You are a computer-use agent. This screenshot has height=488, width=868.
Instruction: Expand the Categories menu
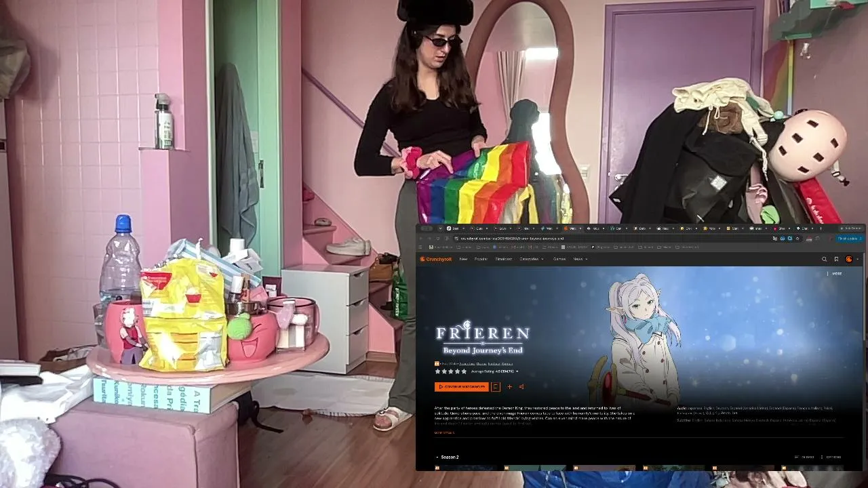(x=530, y=259)
